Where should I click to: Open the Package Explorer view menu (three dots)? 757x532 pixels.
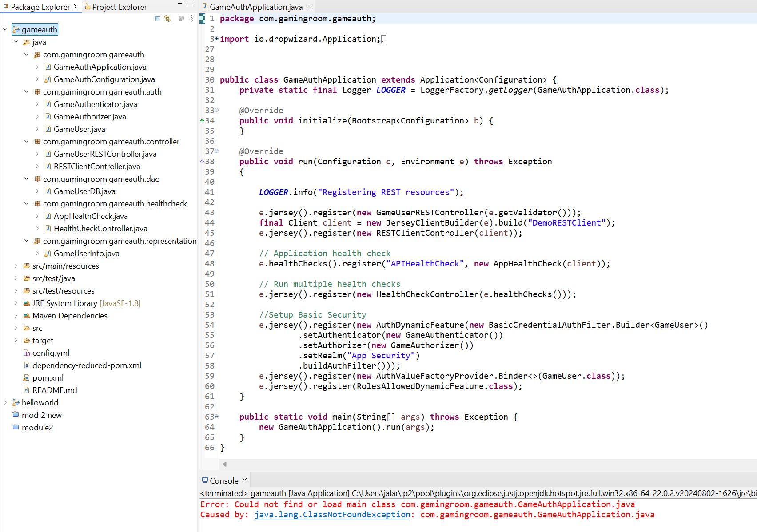click(191, 19)
